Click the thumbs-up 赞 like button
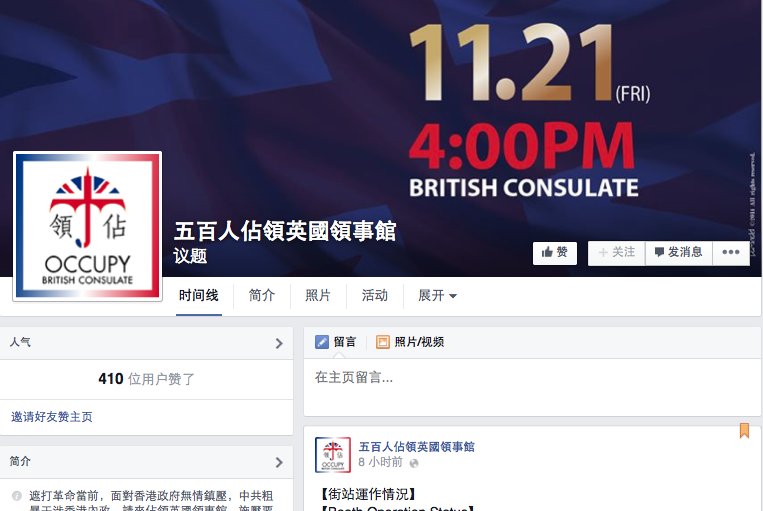 point(555,253)
